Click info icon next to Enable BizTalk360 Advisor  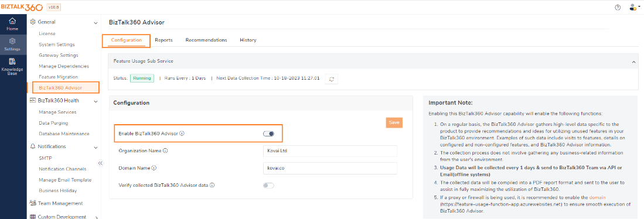182,134
